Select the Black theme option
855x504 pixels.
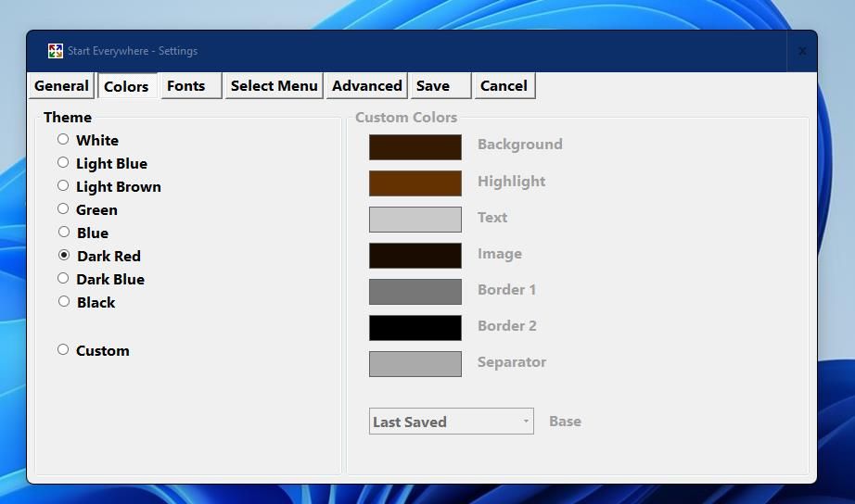click(x=64, y=301)
